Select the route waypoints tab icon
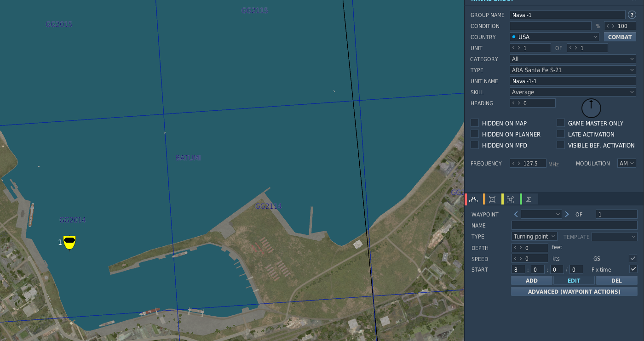The image size is (644, 341). [474, 199]
